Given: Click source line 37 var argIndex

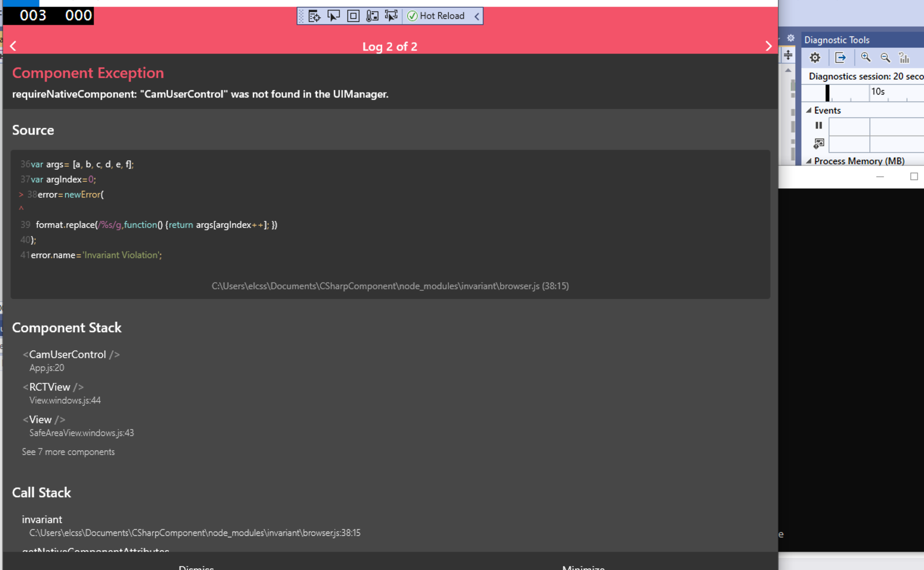Looking at the screenshot, I should tap(58, 179).
